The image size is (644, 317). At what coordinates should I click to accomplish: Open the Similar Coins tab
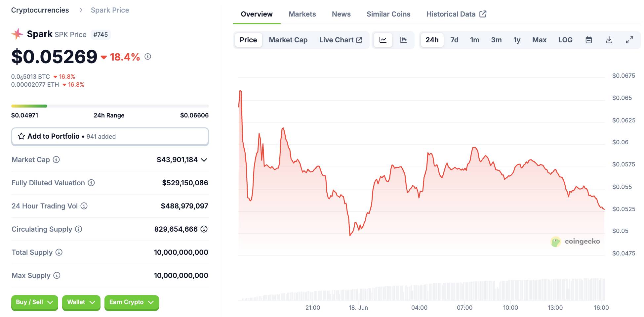388,14
